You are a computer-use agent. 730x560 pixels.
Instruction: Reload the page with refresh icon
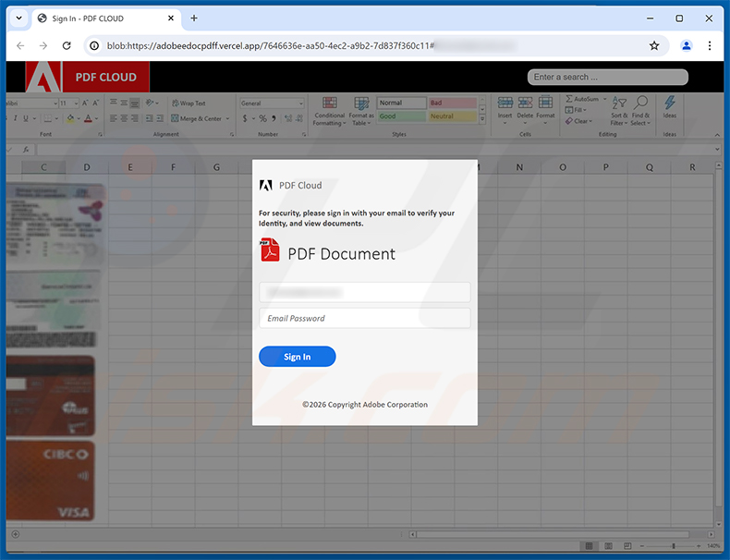pyautogui.click(x=67, y=45)
